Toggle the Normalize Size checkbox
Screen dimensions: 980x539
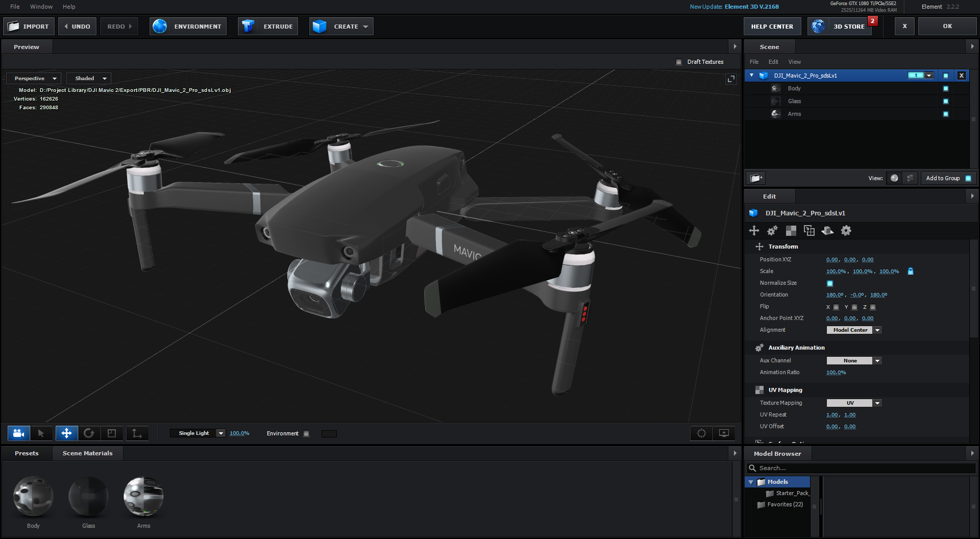pos(830,283)
